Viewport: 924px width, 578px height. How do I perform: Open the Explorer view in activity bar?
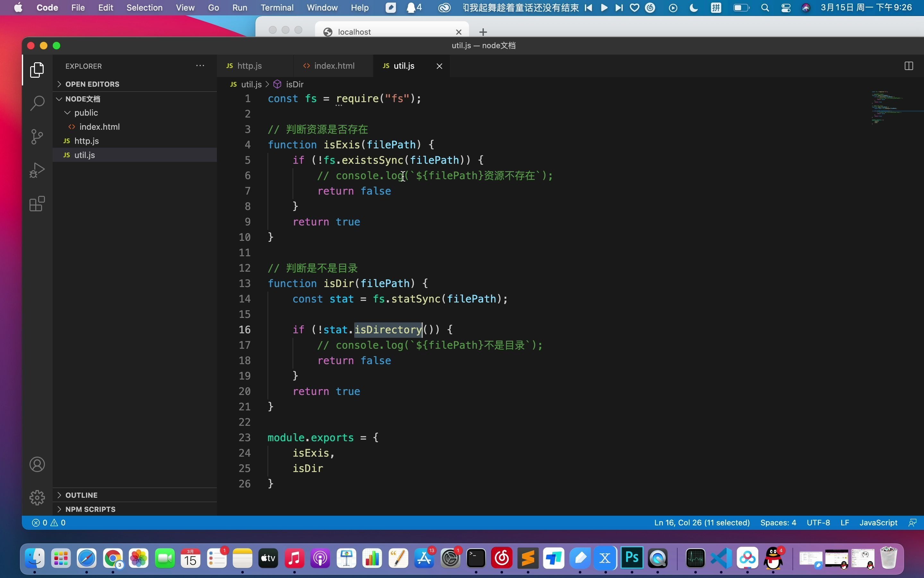point(37,70)
